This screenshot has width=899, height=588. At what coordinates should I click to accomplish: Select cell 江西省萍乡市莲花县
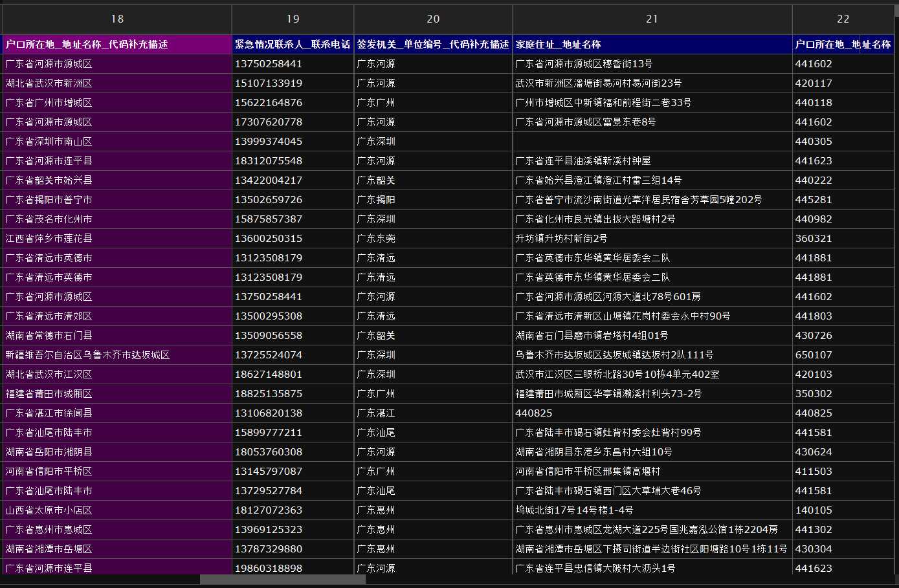117,239
